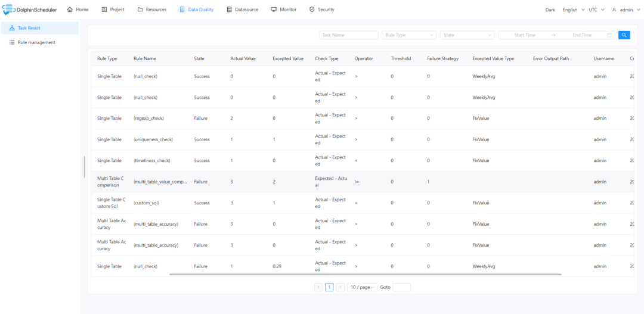Viewport: 644px width, 314px height.
Task: Click the Goto page number field
Action: pos(401,287)
